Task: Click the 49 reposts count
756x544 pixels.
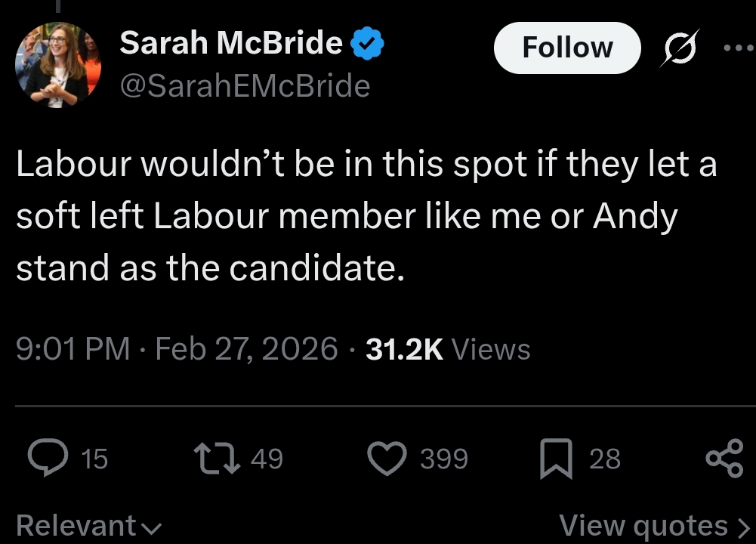Action: (x=266, y=459)
